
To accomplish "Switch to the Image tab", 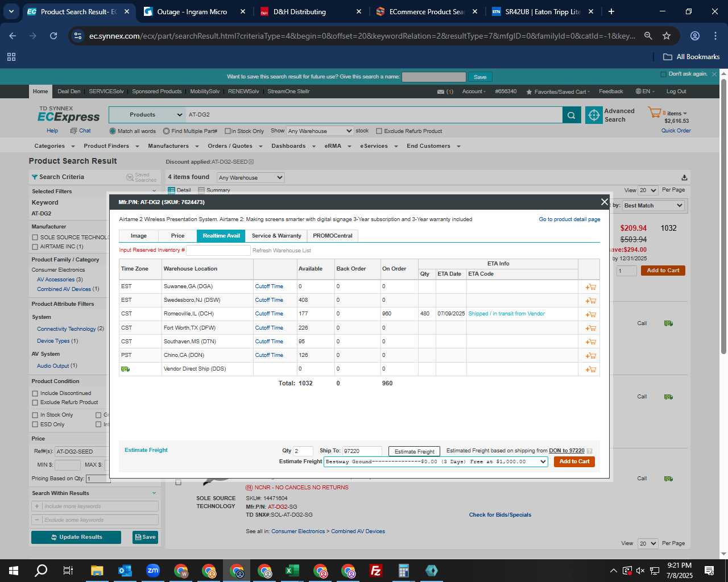I will pyautogui.click(x=139, y=236).
